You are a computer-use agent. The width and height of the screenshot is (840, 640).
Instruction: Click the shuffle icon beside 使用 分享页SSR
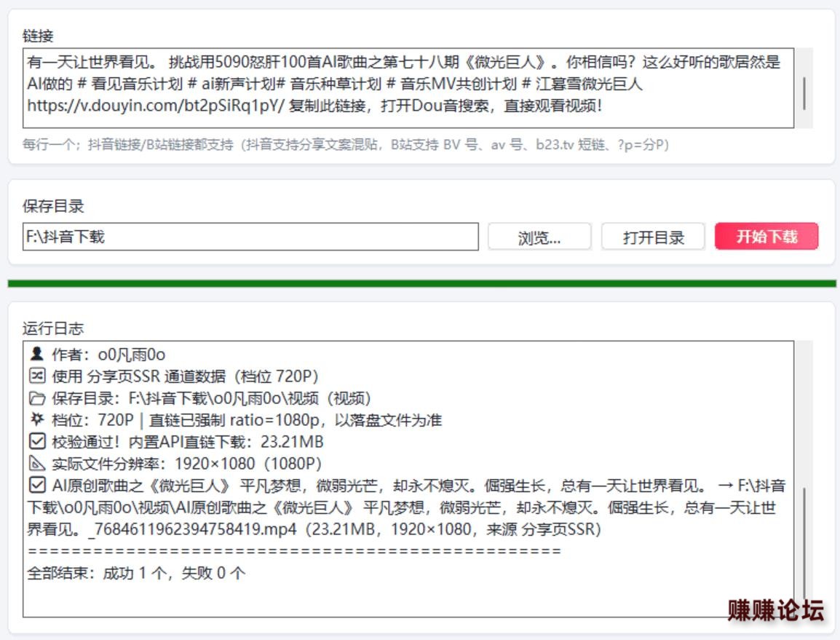(37, 376)
